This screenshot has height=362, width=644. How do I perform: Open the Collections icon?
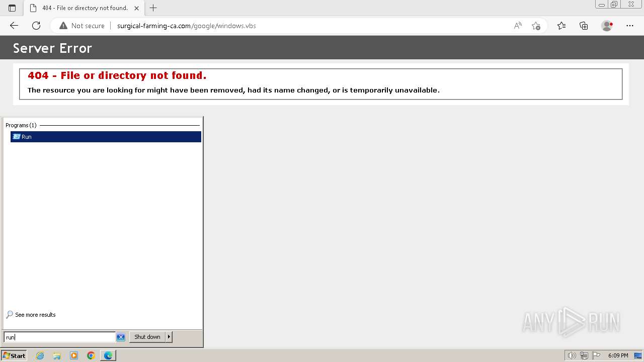click(x=584, y=26)
